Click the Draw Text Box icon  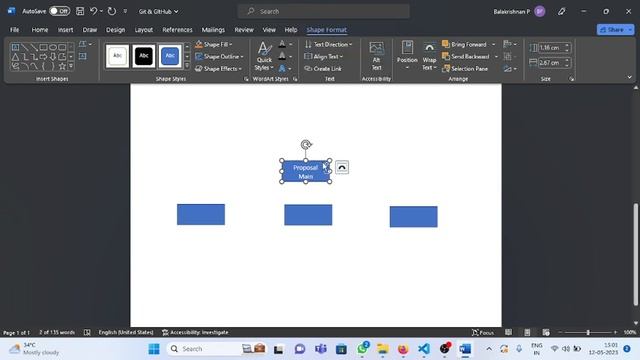[x=82, y=56]
